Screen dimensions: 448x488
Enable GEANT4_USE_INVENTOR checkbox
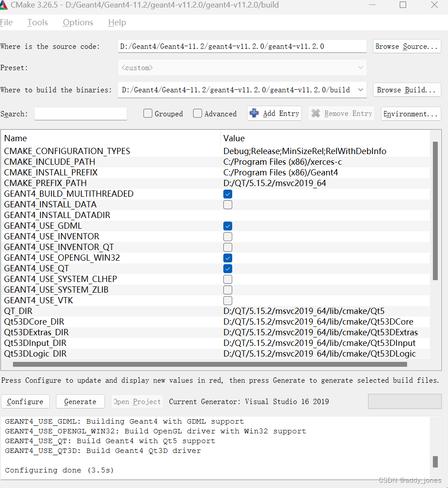[228, 237]
